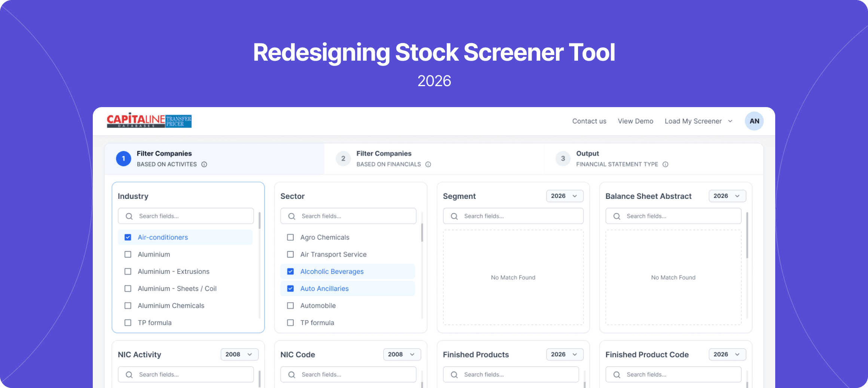Click the Industry search field
This screenshot has width=868, height=388.
(186, 216)
